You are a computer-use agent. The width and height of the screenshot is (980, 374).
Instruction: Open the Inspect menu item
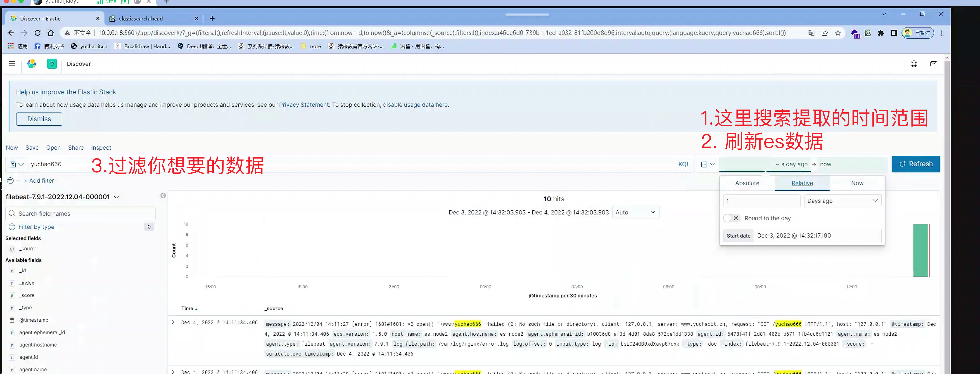click(x=101, y=148)
